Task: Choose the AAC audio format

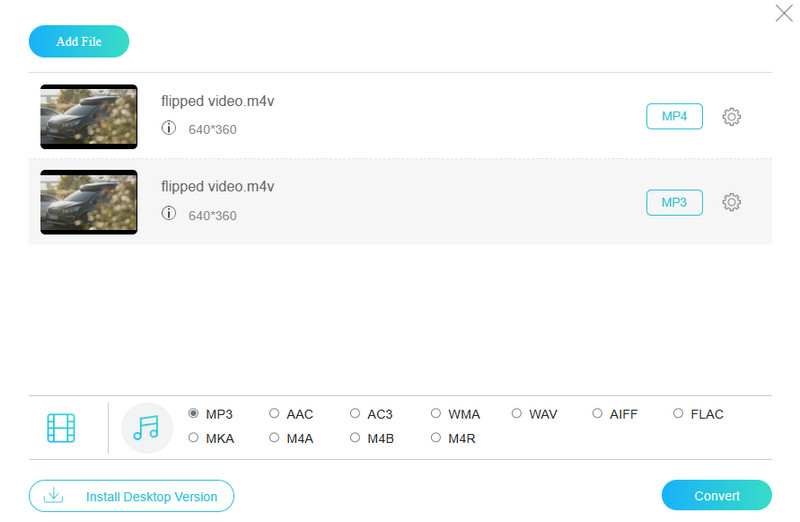Action: pyautogui.click(x=275, y=414)
